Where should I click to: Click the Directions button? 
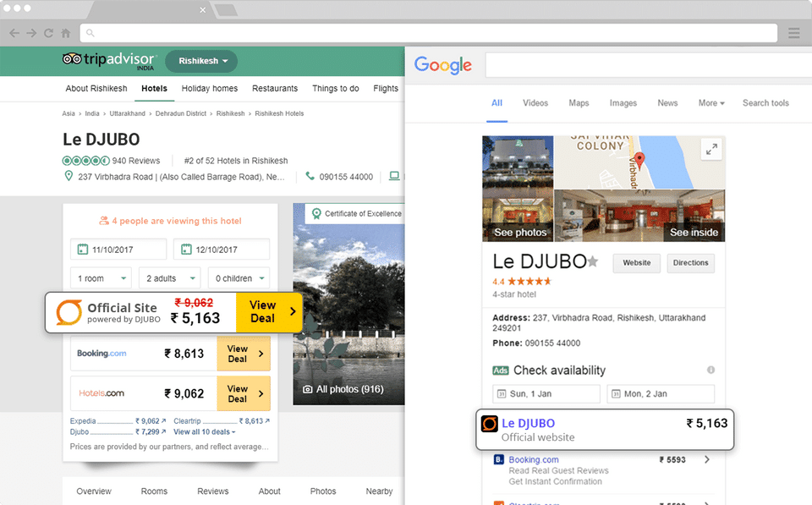tap(691, 262)
